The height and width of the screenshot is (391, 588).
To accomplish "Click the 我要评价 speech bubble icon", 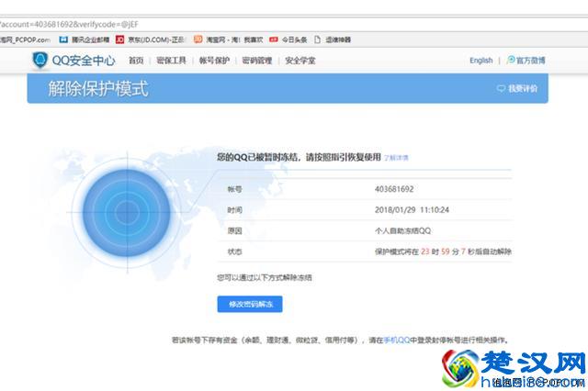I will click(x=501, y=88).
